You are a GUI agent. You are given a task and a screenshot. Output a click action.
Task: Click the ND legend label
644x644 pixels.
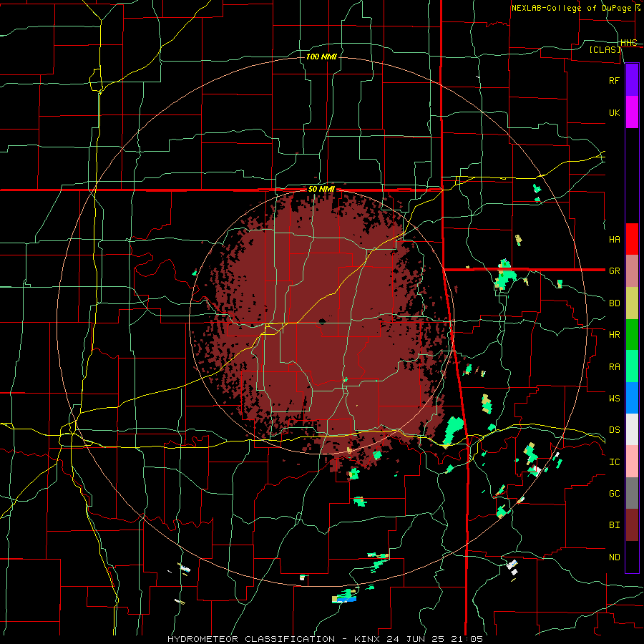pyautogui.click(x=614, y=557)
